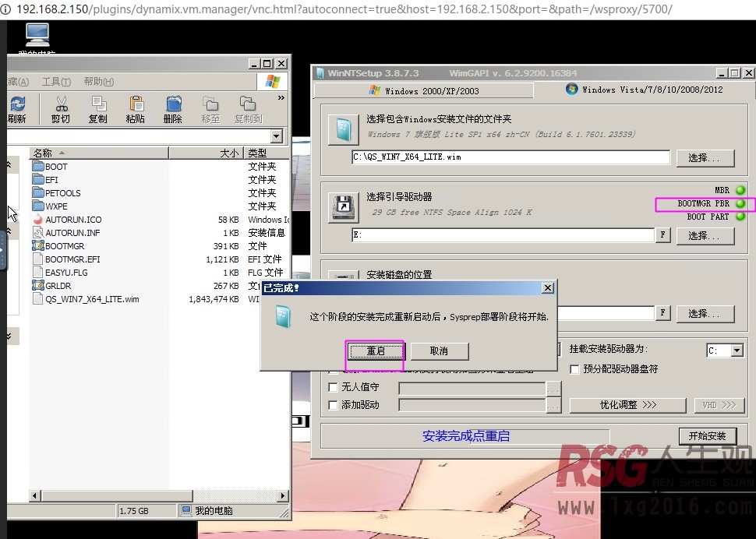Sort files by the Name column header
Image resolution: width=756 pixels, height=539 pixels.
pyautogui.click(x=99, y=153)
